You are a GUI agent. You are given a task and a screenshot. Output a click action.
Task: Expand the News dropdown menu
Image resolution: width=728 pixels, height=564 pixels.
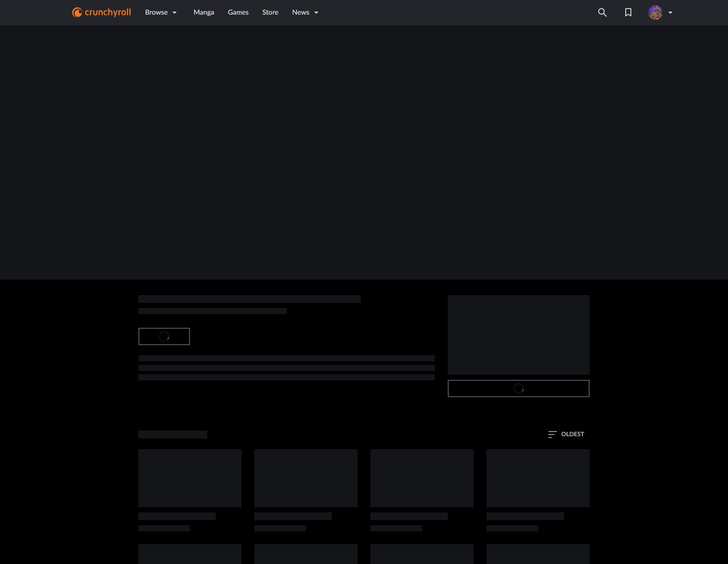[x=305, y=12]
